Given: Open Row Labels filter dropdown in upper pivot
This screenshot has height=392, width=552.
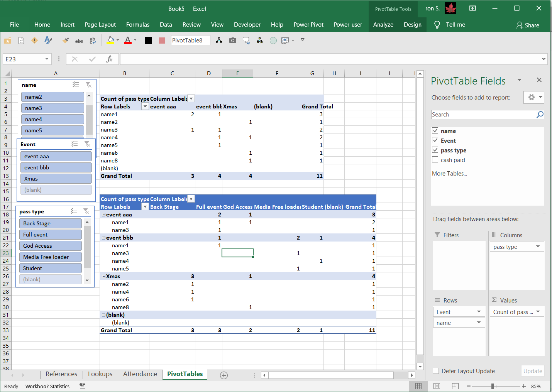Looking at the screenshot, I should click(x=145, y=106).
